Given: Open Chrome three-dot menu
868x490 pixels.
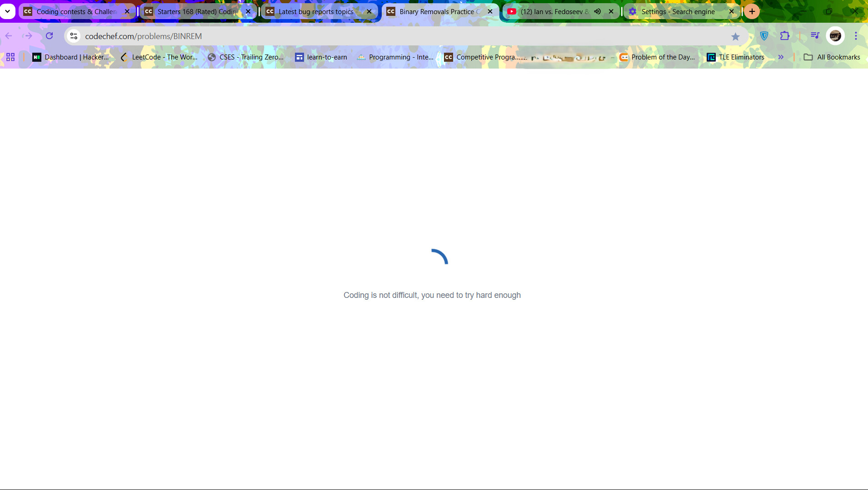Looking at the screenshot, I should (x=856, y=36).
